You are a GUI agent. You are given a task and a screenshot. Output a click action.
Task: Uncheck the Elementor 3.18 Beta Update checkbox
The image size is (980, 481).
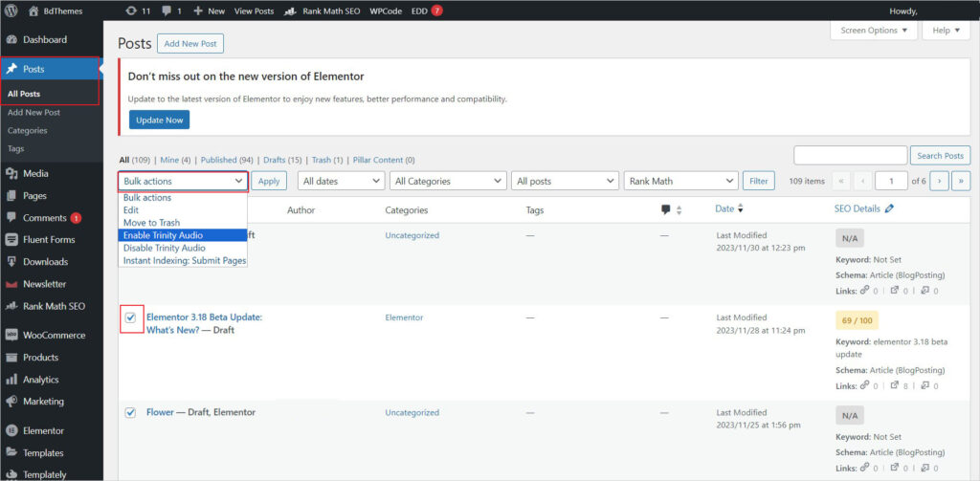pos(130,317)
